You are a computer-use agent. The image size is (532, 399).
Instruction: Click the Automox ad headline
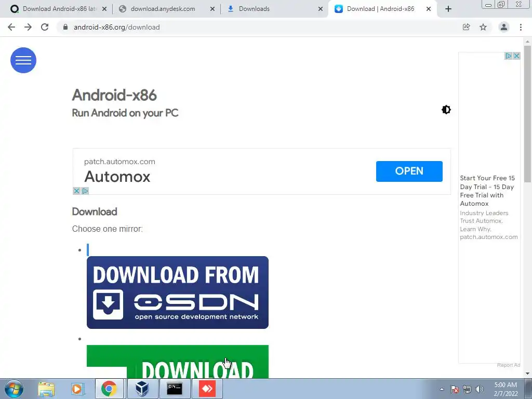(117, 177)
